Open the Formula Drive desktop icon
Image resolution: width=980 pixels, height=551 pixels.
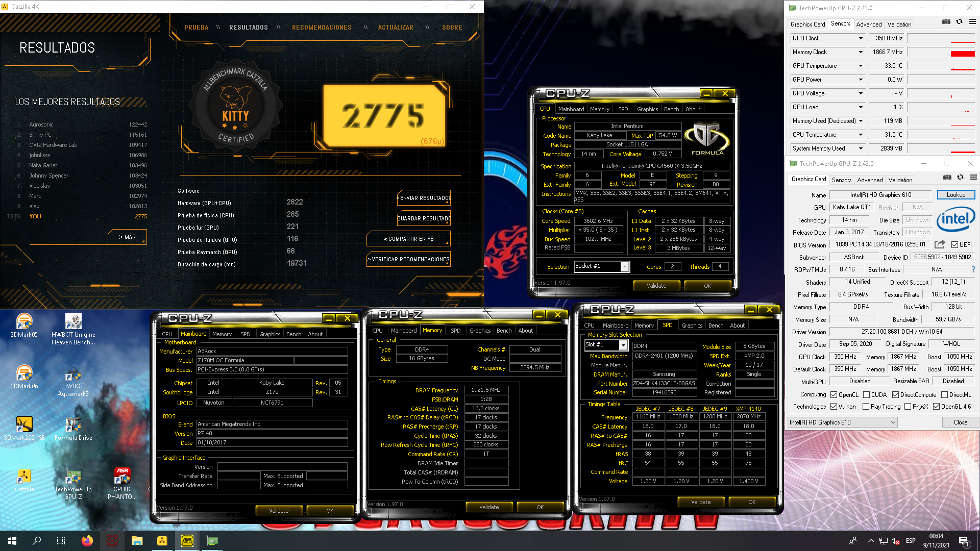[x=73, y=429]
